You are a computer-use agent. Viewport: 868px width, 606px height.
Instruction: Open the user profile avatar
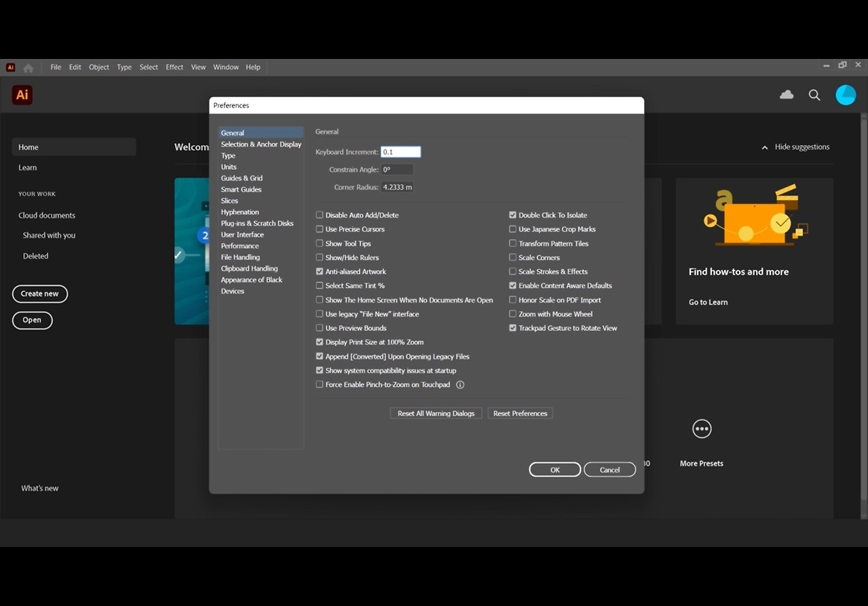click(x=846, y=95)
